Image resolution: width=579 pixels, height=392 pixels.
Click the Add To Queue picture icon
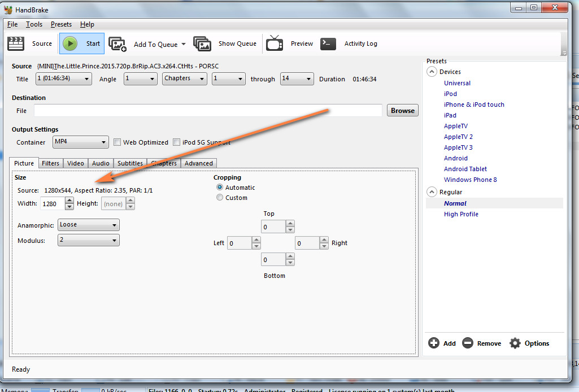tap(117, 44)
